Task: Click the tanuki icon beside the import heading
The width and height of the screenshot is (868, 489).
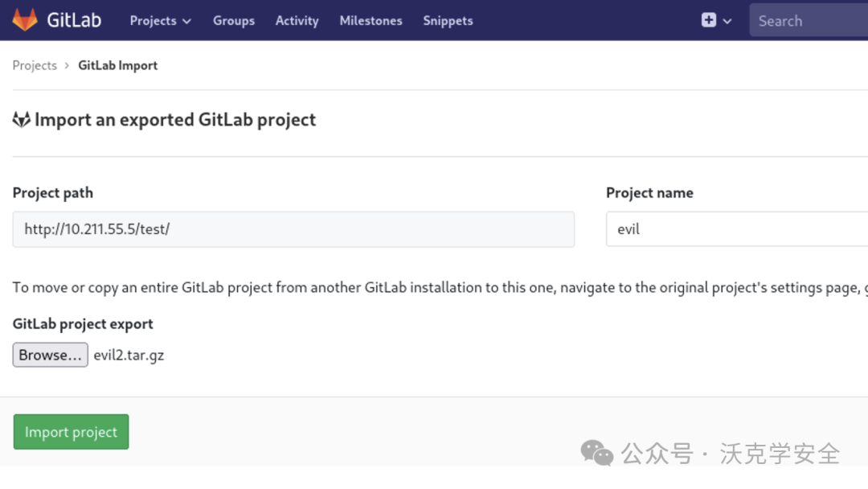Action: [x=22, y=121]
